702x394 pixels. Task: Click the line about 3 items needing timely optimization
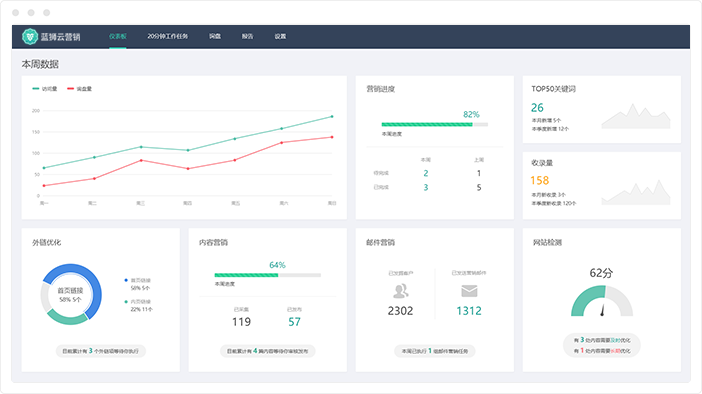click(x=602, y=340)
